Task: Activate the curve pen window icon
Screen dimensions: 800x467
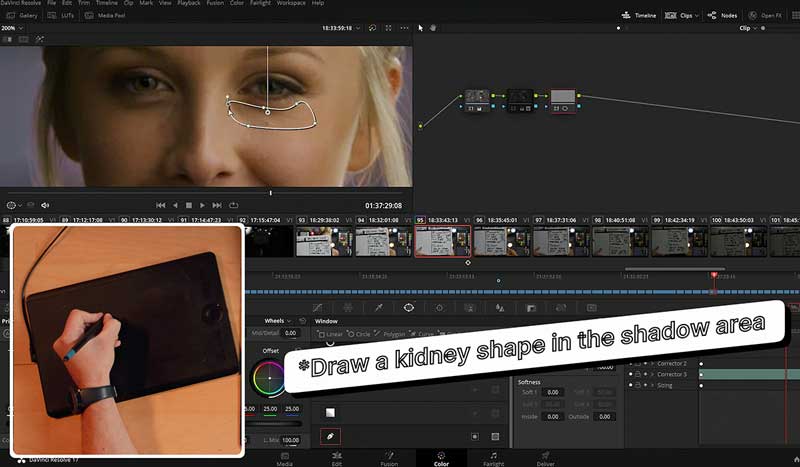Action: tap(330, 436)
